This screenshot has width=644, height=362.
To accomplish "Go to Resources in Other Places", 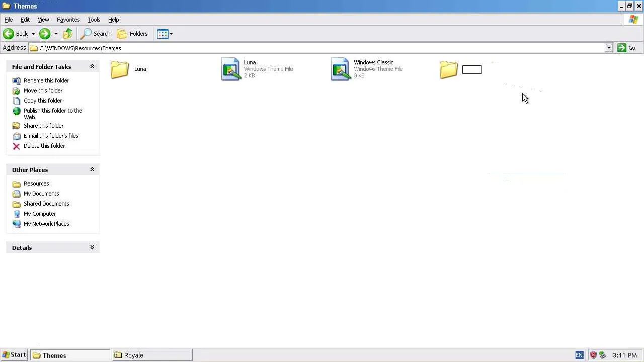I will [x=36, y=184].
